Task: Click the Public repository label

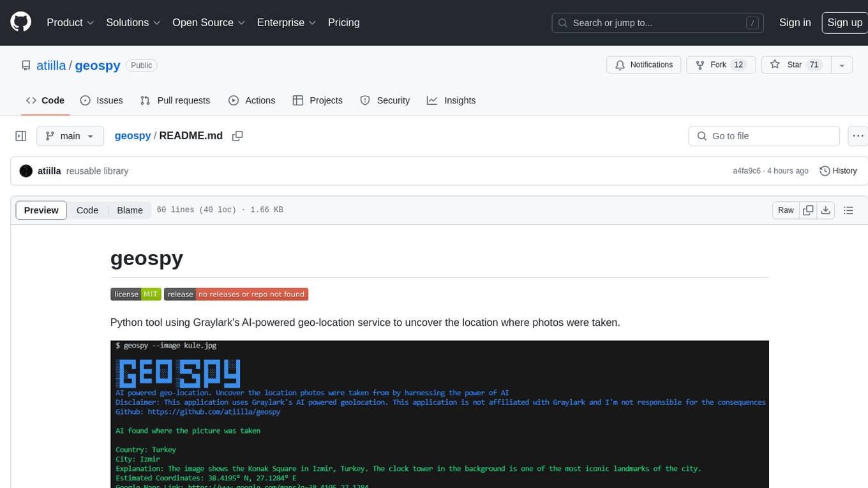Action: click(141, 65)
